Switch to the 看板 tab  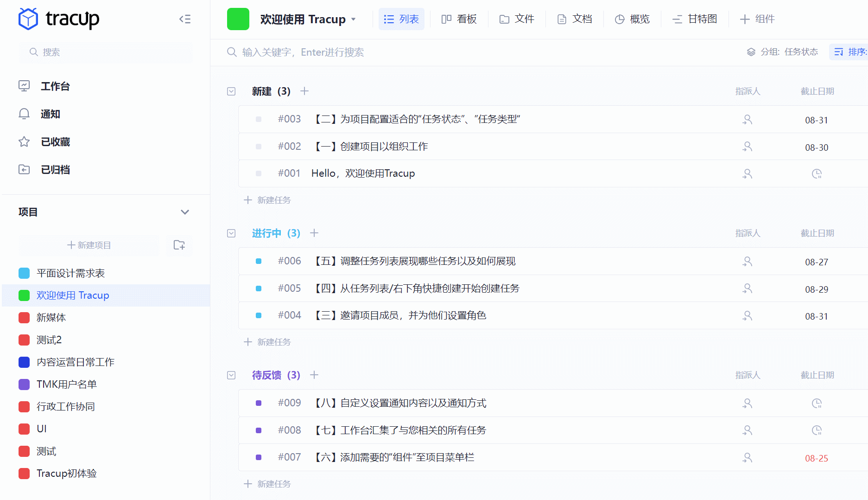coord(459,19)
